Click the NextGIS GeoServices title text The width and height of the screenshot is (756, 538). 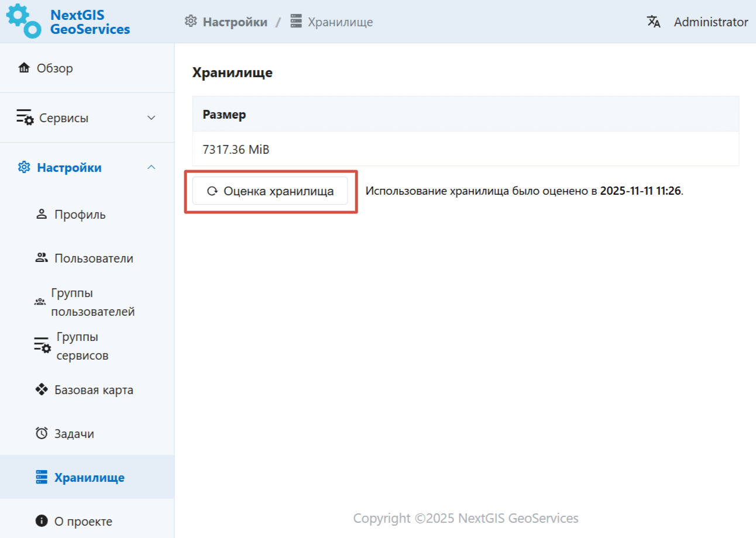tap(90, 22)
